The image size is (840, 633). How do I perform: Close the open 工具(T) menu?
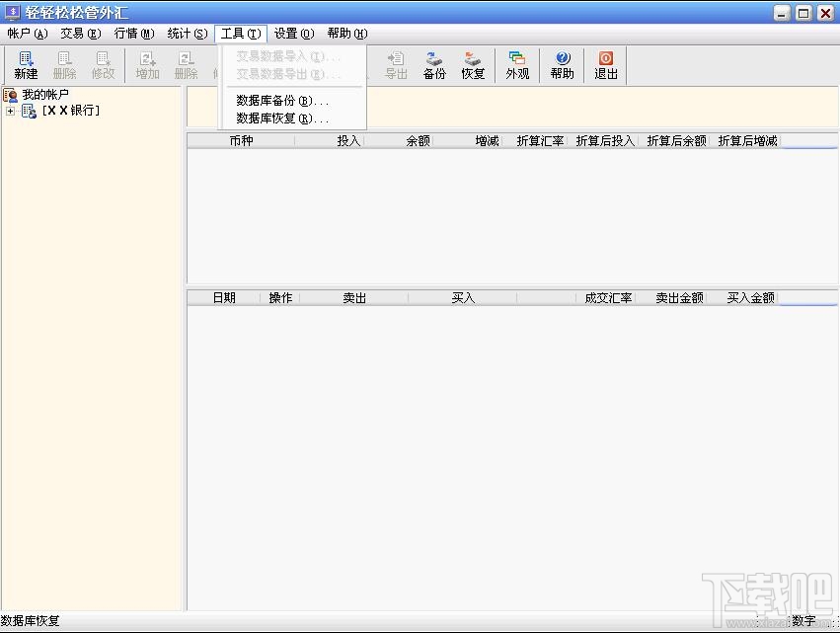(241, 34)
